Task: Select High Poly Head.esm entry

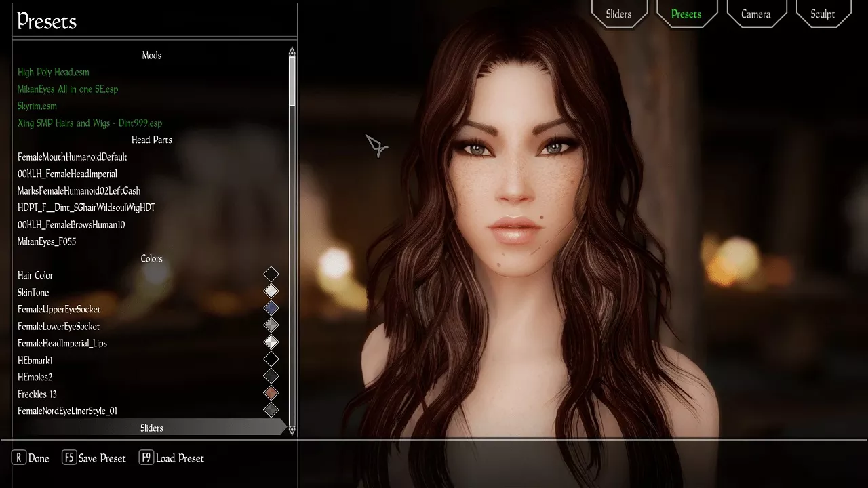Action: (x=54, y=72)
